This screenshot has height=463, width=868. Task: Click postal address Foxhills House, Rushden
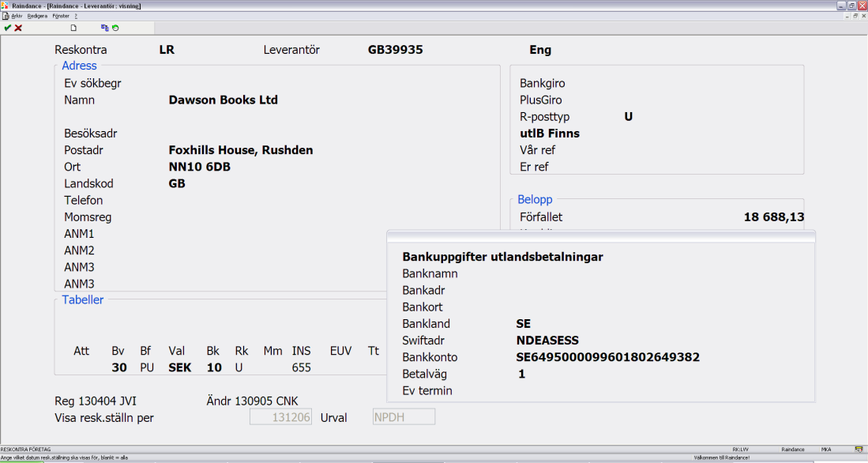point(241,150)
